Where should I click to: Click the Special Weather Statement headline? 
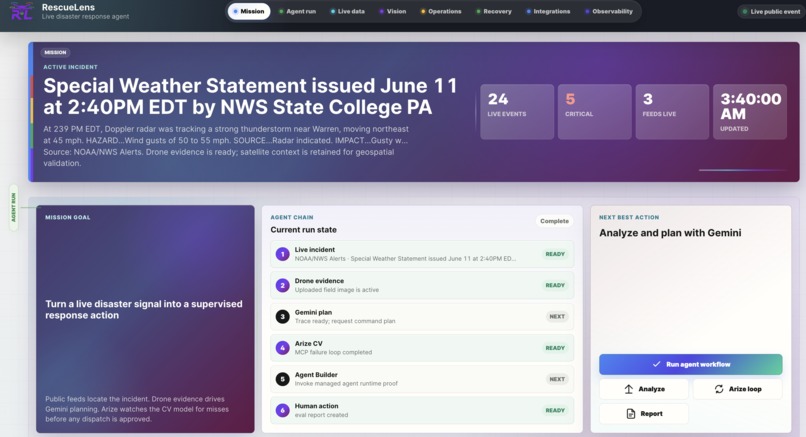[250, 96]
